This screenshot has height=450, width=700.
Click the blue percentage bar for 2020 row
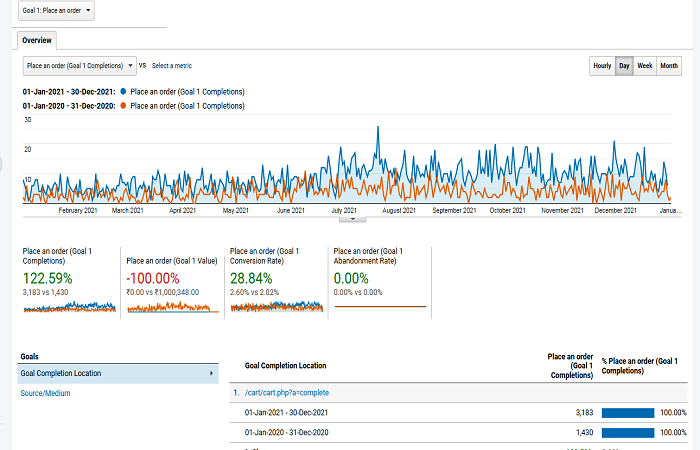[628, 433]
